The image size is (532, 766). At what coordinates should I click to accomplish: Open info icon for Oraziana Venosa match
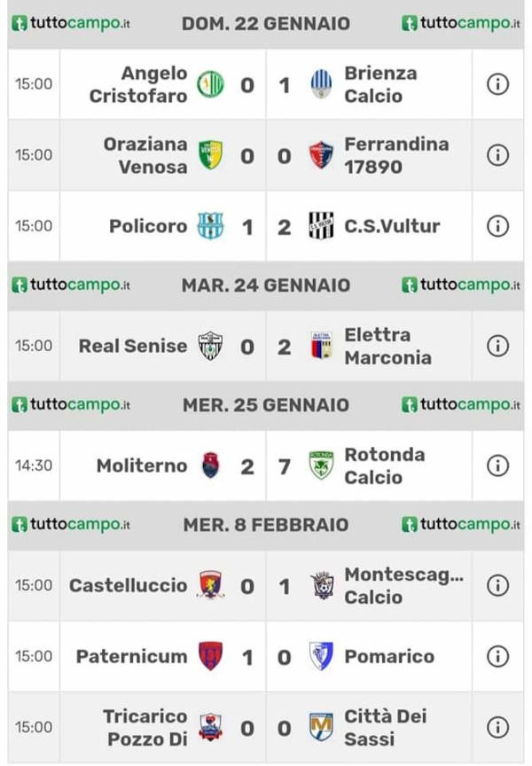(x=497, y=155)
